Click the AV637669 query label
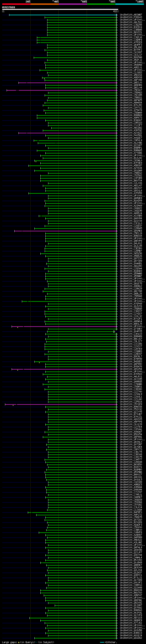 8,8
